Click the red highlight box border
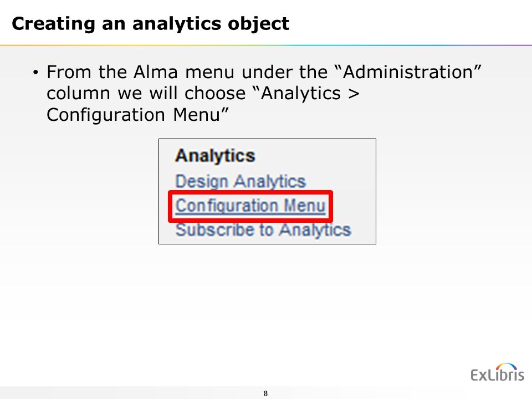The image size is (532, 399). pyautogui.click(x=250, y=192)
